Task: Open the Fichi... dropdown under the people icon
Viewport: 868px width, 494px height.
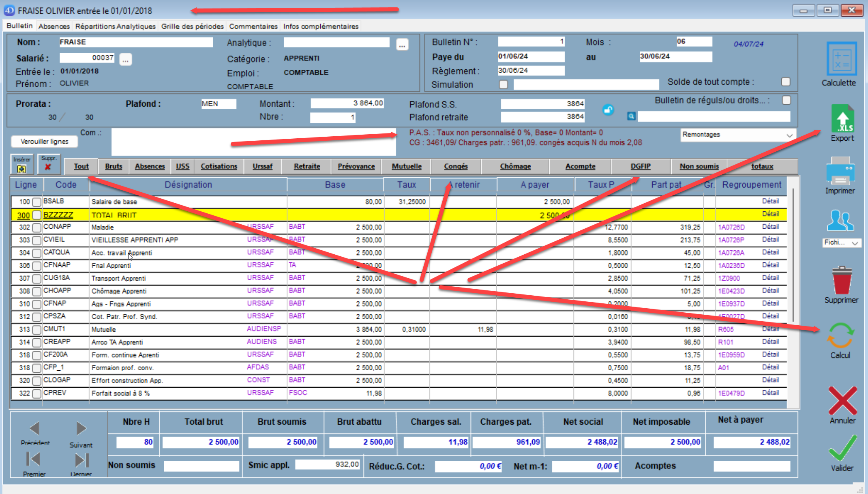Action: click(x=841, y=243)
